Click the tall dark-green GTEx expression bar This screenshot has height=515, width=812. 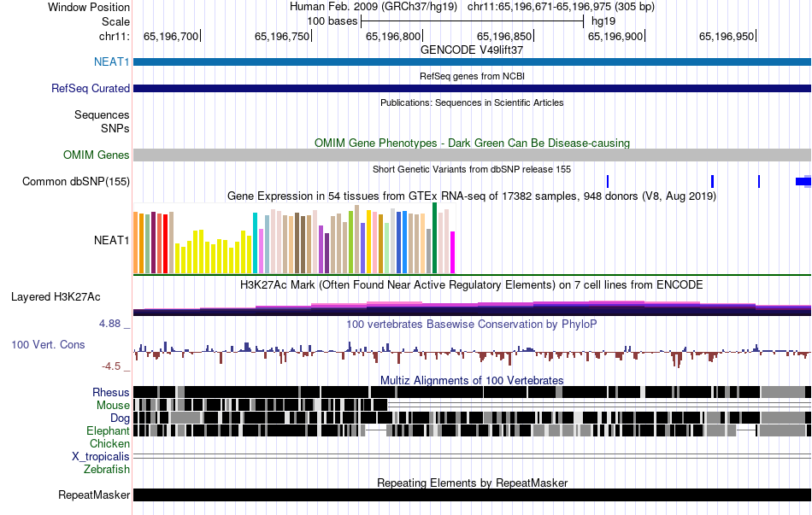434,237
